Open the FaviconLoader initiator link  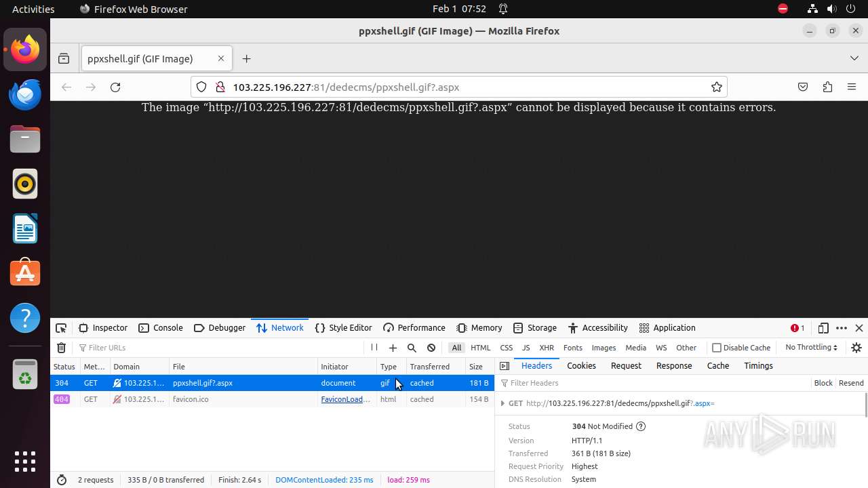tap(346, 399)
